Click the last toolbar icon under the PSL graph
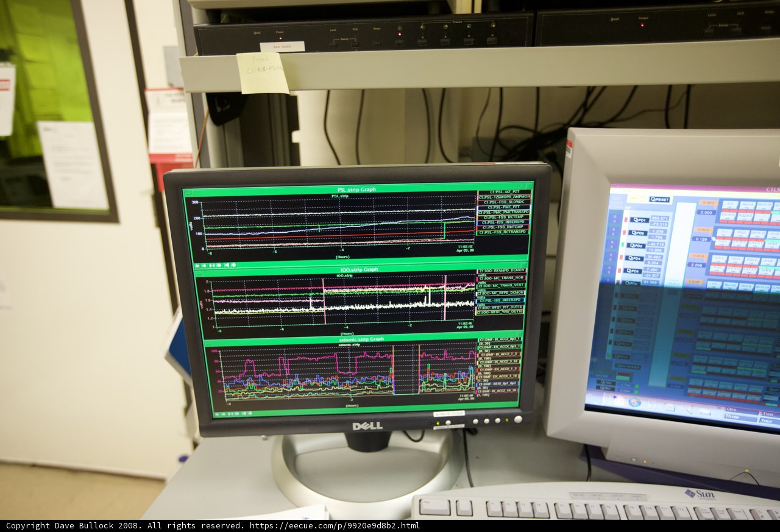Image resolution: width=780 pixels, height=532 pixels. click(x=233, y=266)
